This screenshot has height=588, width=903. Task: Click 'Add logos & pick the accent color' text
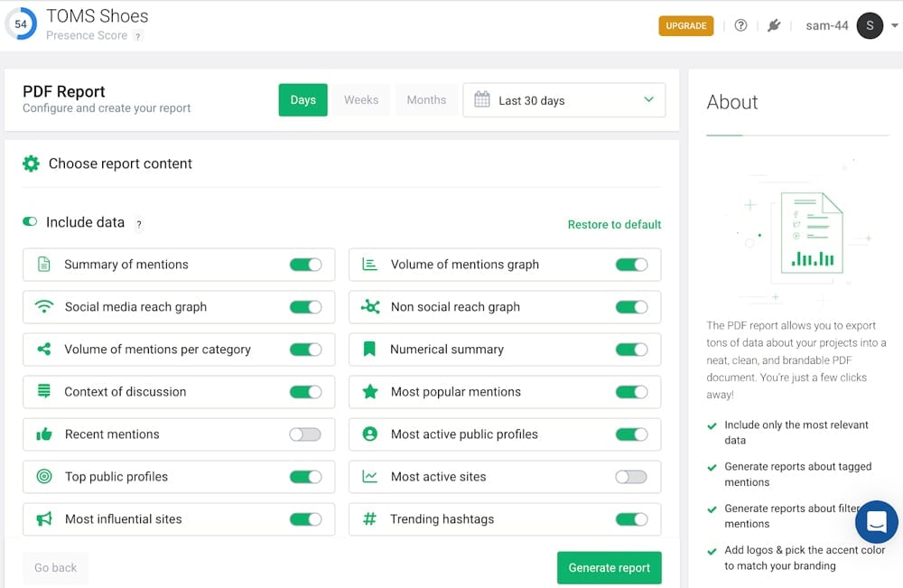point(805,550)
